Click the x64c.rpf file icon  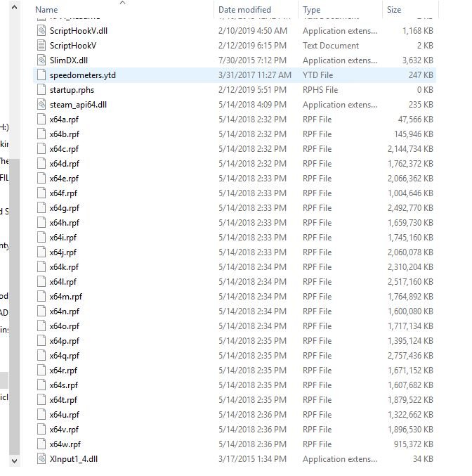[41, 149]
